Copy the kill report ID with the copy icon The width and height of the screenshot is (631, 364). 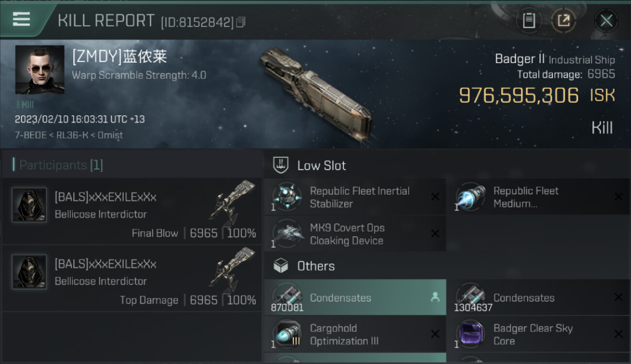tap(241, 22)
